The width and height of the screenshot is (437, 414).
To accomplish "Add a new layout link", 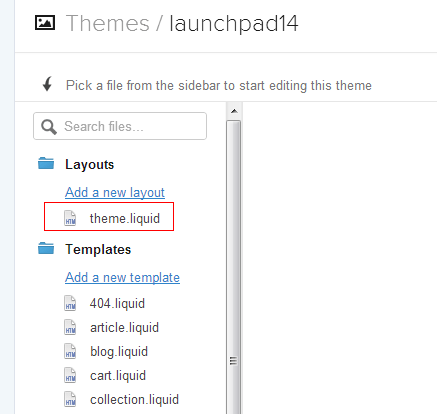I will (115, 192).
